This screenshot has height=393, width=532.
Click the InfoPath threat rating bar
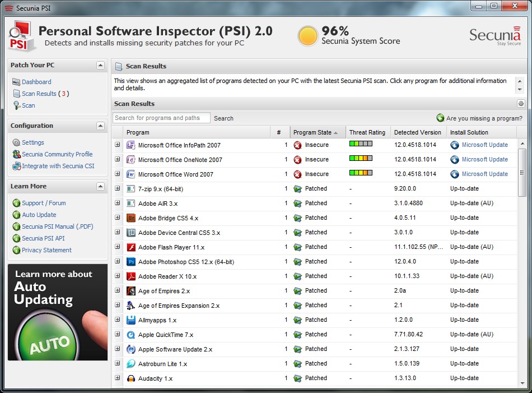361,144
